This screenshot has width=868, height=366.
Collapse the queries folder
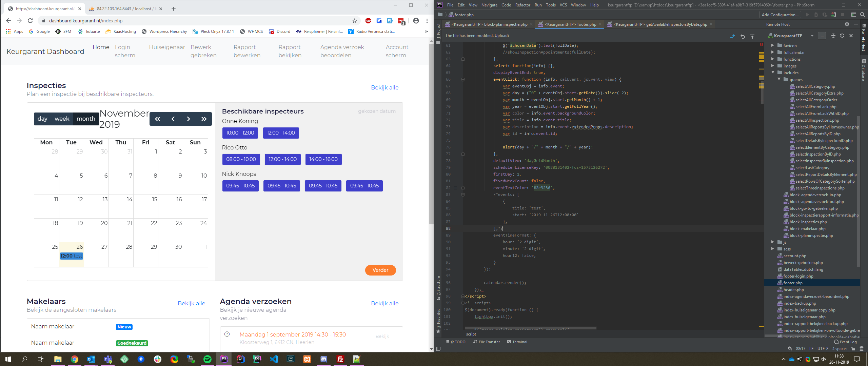(779, 79)
